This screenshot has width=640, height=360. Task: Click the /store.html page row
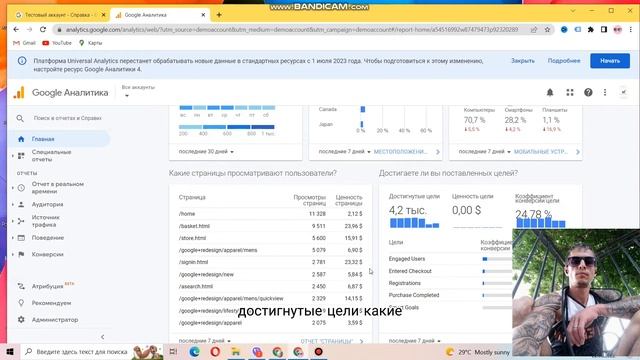pyautogui.click(x=270, y=238)
